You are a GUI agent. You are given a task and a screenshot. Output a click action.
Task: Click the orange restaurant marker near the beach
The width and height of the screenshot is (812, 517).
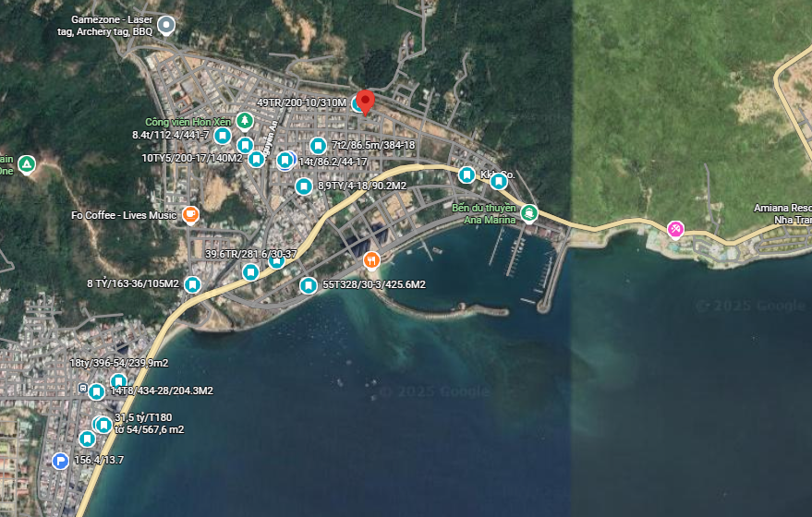point(371,260)
